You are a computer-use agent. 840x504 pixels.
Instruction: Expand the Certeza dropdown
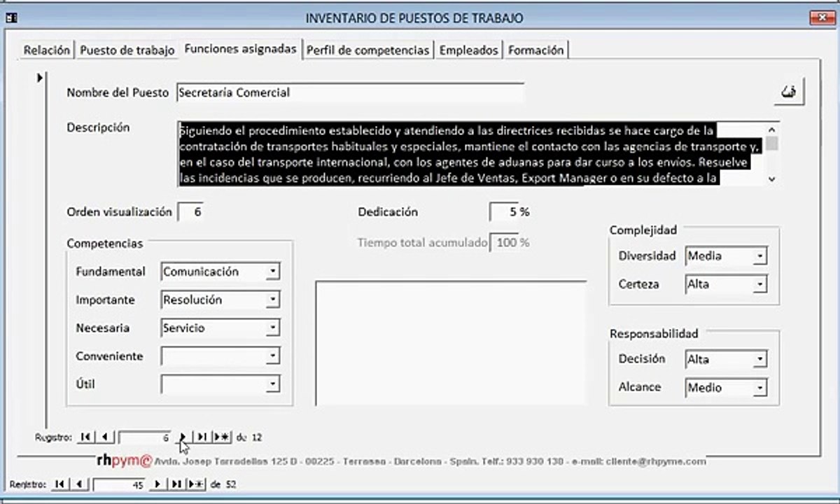[760, 284]
